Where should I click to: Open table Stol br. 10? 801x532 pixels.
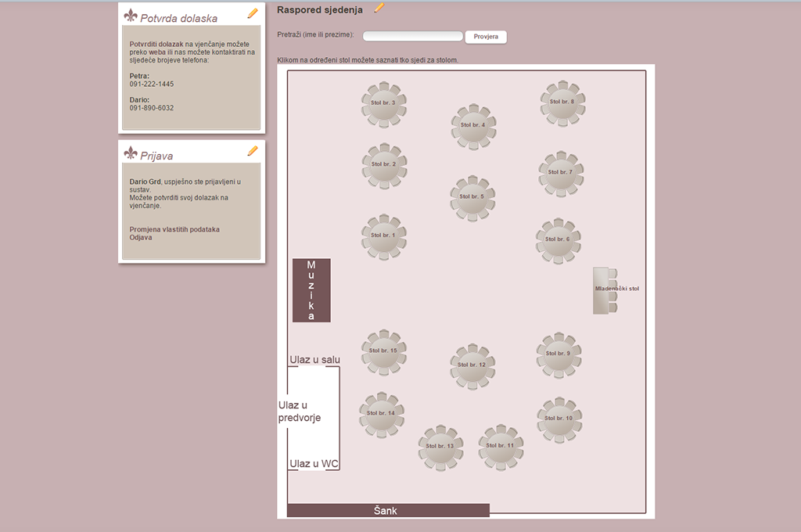tap(559, 419)
